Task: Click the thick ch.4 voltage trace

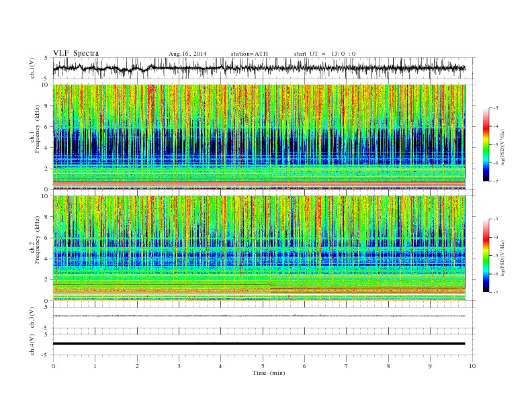Action: tap(259, 344)
